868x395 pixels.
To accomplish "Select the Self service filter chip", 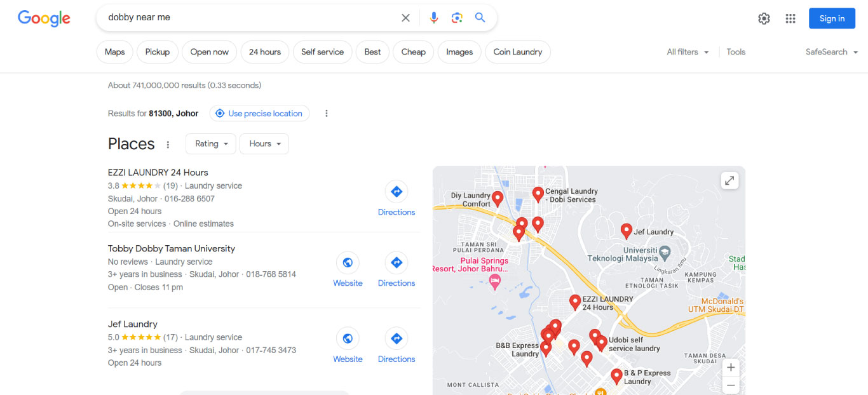I will pos(323,52).
